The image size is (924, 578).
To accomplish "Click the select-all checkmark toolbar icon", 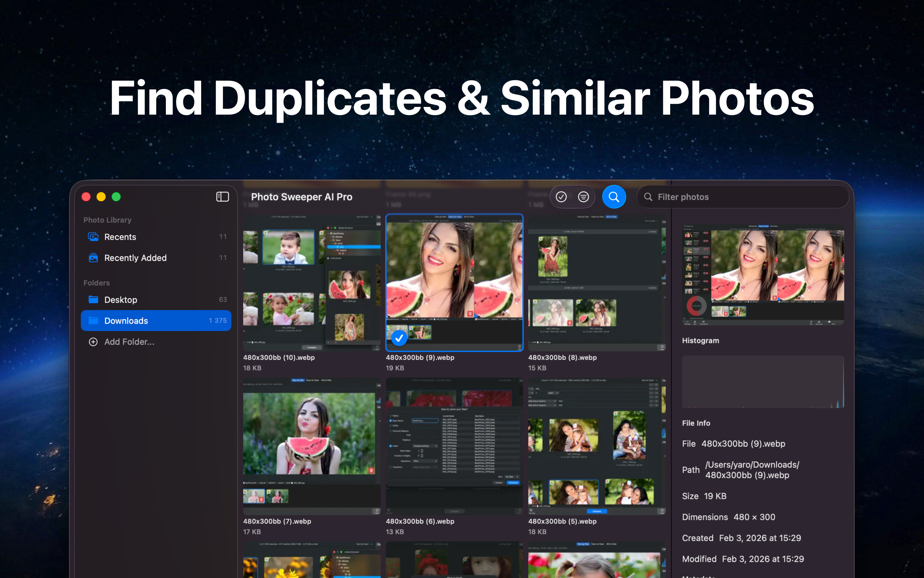I will pyautogui.click(x=561, y=197).
